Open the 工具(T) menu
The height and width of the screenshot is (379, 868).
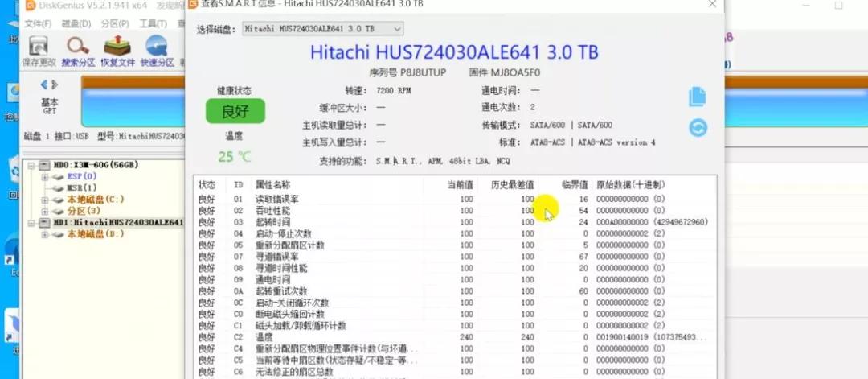[x=153, y=24]
